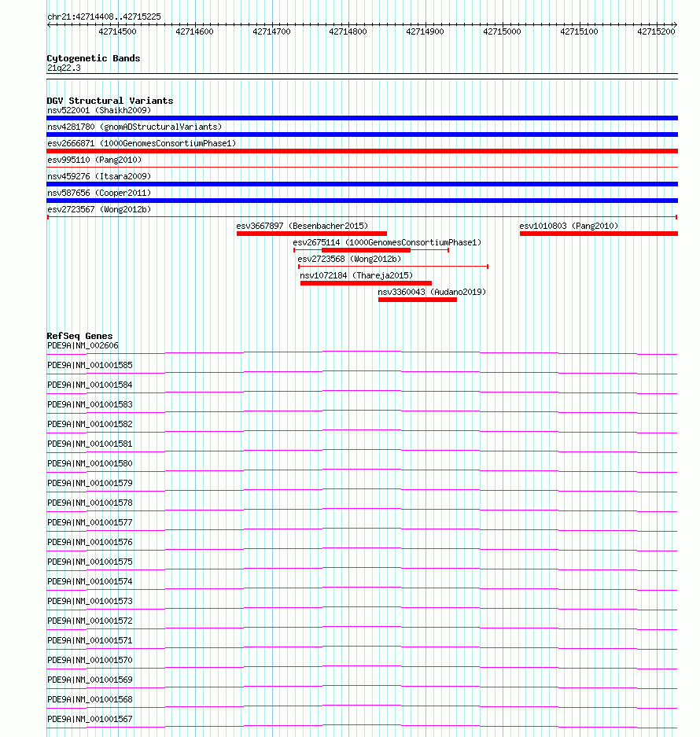Screen dimensions: 700x737
Task: Click the blue bar under nsv587656
Action: (x=362, y=201)
